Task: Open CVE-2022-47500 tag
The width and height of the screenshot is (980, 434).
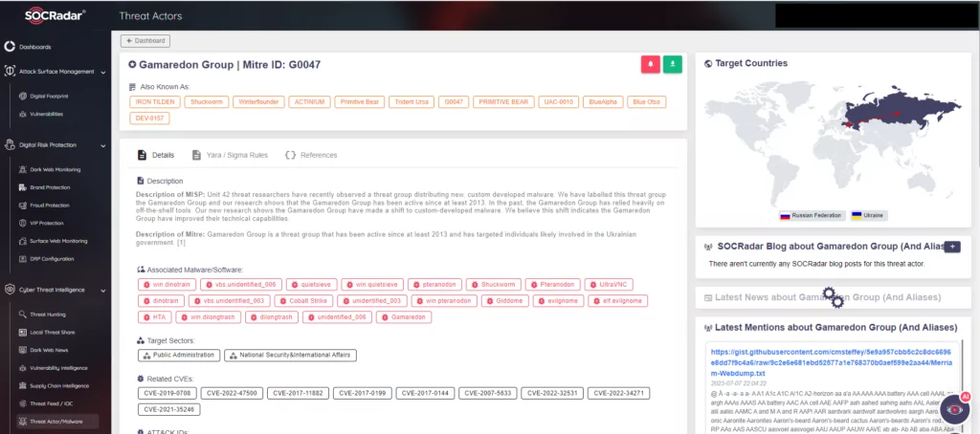Action: pos(232,394)
